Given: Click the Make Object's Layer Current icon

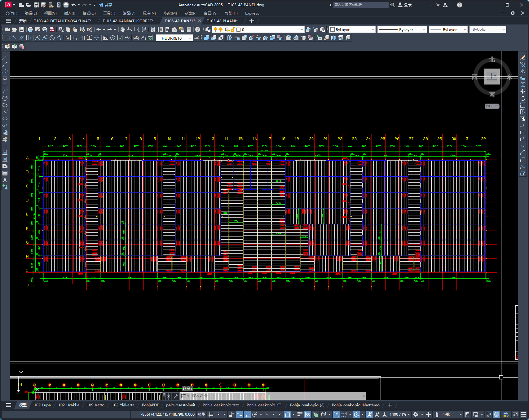Looking at the screenshot, I should click(308, 29).
